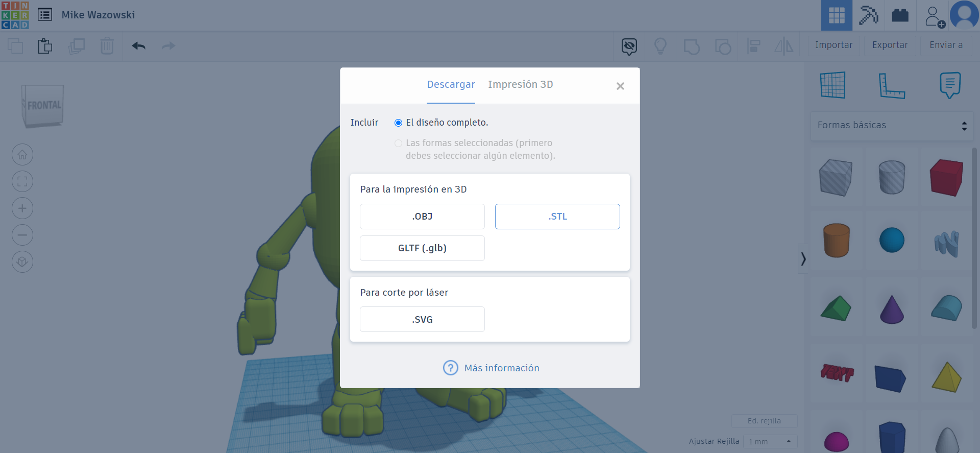Switch to the Descargar tab
This screenshot has height=453, width=980.
click(x=451, y=85)
